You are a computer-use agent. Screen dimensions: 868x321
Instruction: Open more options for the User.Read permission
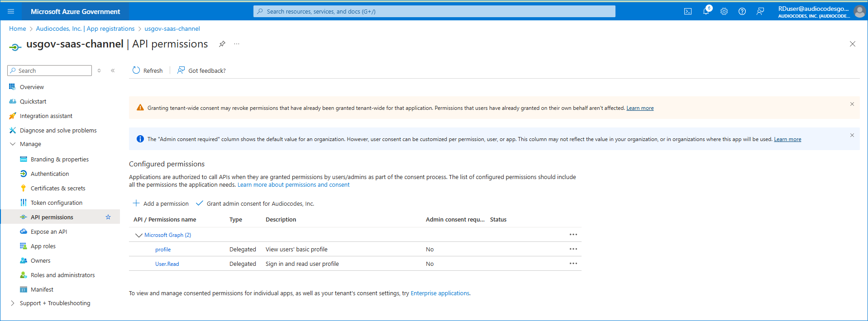pyautogui.click(x=573, y=264)
